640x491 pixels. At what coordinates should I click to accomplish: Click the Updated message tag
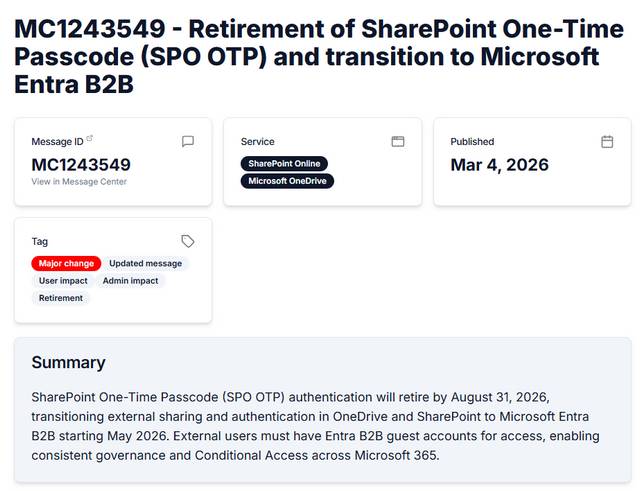146,263
